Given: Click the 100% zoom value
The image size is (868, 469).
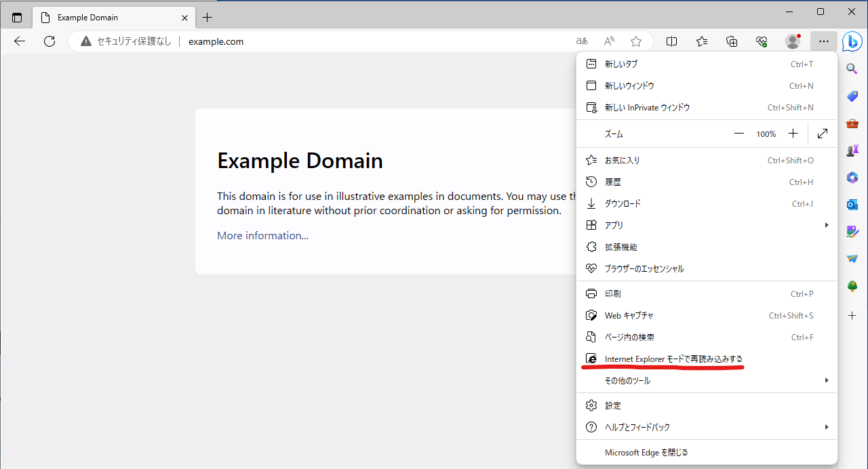Looking at the screenshot, I should click(x=766, y=134).
